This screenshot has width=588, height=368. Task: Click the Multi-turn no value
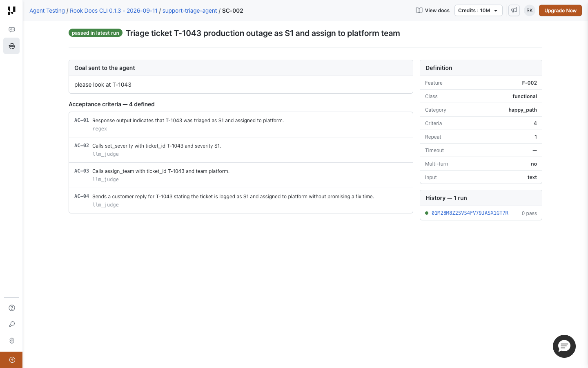point(534,164)
